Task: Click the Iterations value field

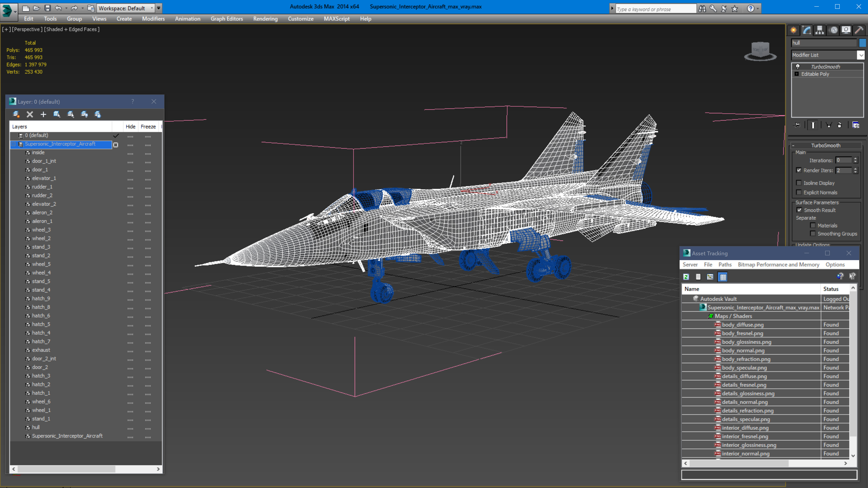Action: (x=843, y=160)
